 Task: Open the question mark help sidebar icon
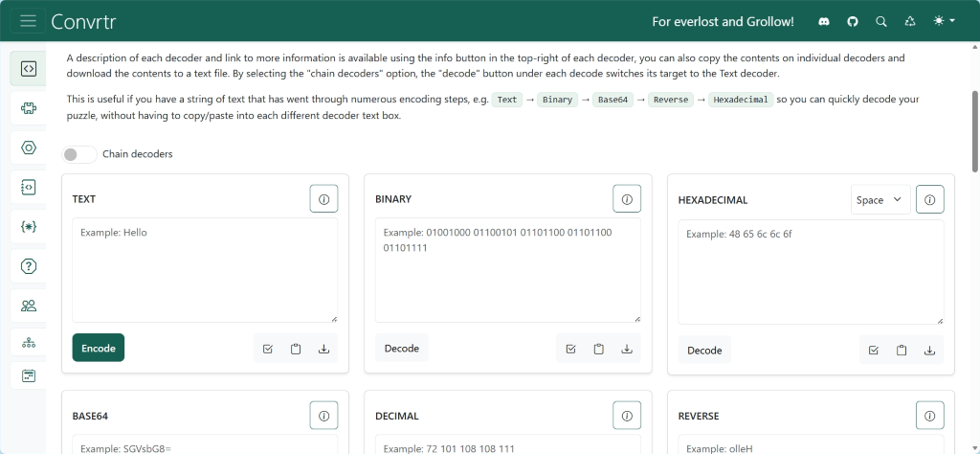pos(28,265)
